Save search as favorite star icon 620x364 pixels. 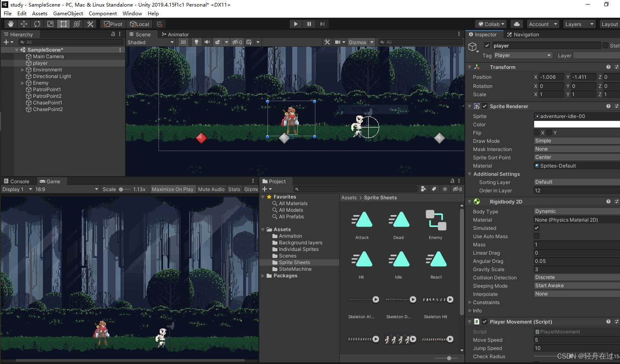pyautogui.click(x=445, y=189)
